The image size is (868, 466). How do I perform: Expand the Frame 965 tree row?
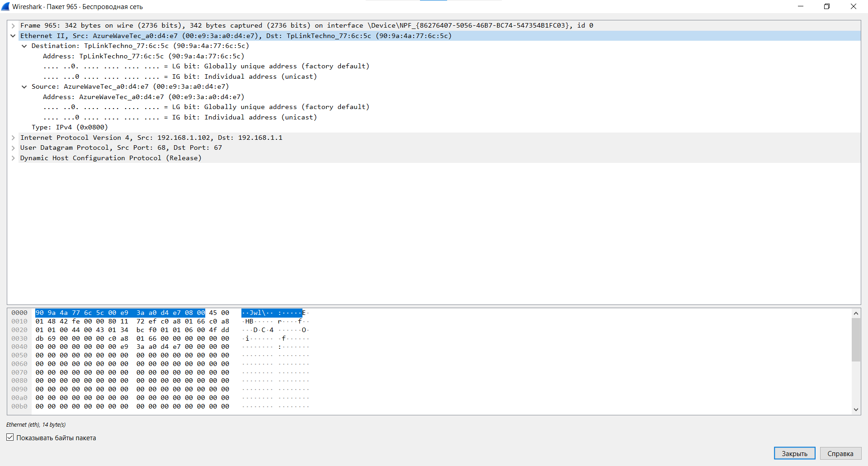coord(13,26)
